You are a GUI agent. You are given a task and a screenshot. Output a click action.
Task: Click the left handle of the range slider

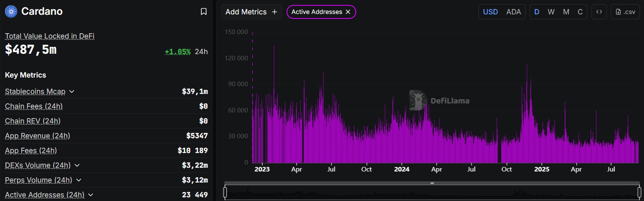(x=225, y=192)
